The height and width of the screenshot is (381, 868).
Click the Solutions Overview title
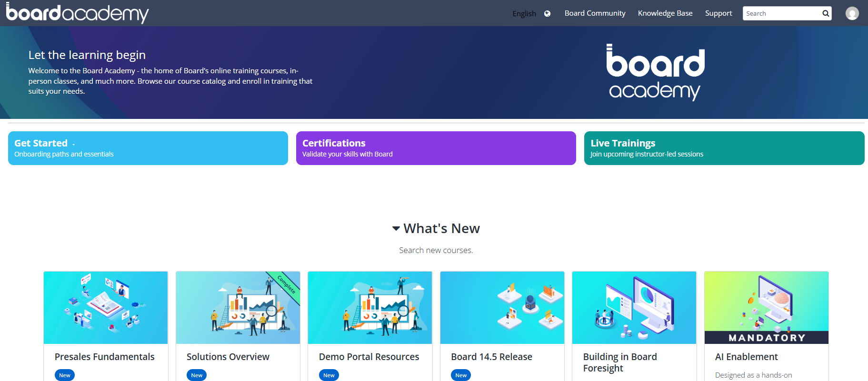tap(228, 357)
